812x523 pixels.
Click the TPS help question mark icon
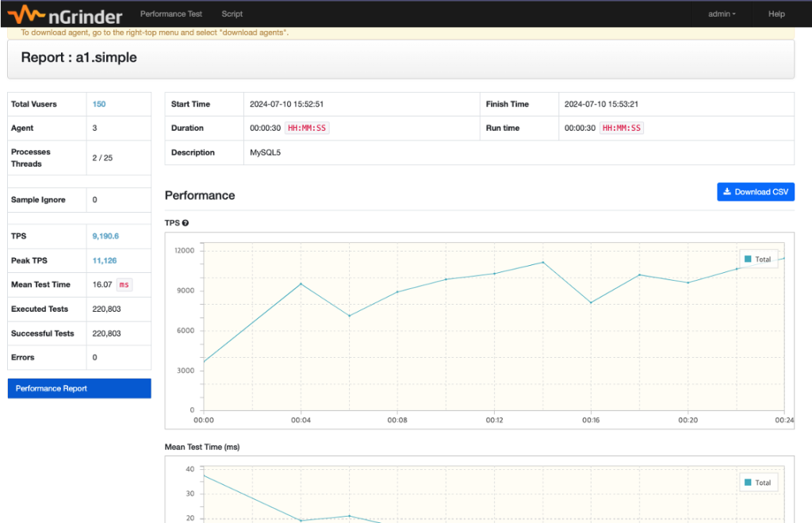pos(185,223)
